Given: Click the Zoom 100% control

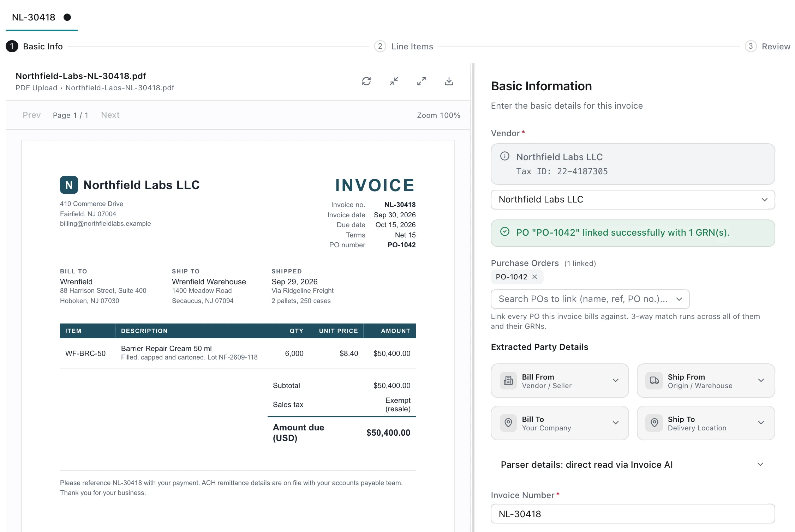Looking at the screenshot, I should 438,115.
